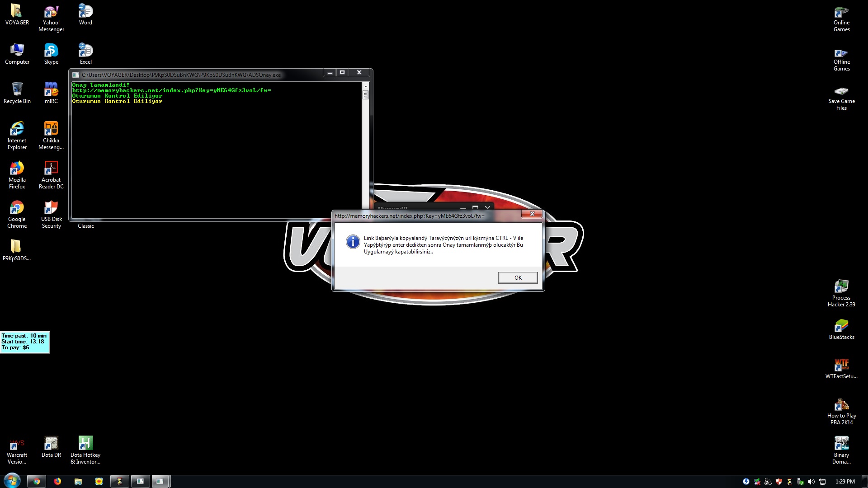Click the ADSOnay.exe console title bar icon
Image resolution: width=868 pixels, height=488 pixels.
(x=76, y=75)
